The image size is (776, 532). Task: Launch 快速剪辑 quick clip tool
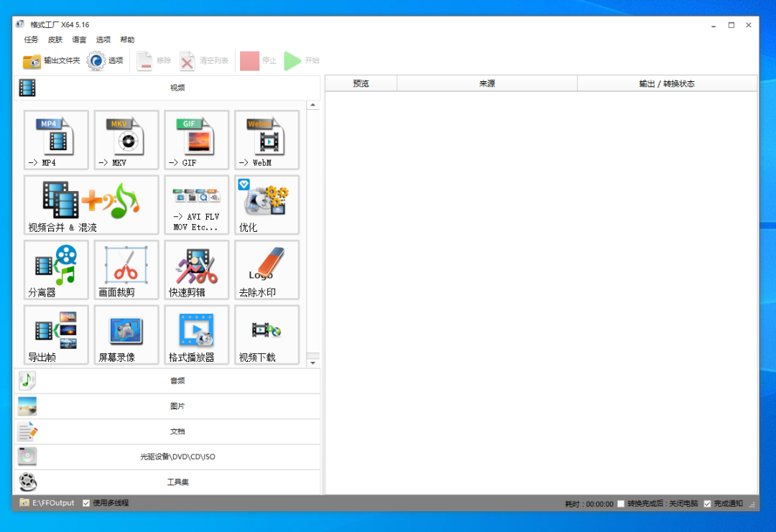click(x=196, y=270)
